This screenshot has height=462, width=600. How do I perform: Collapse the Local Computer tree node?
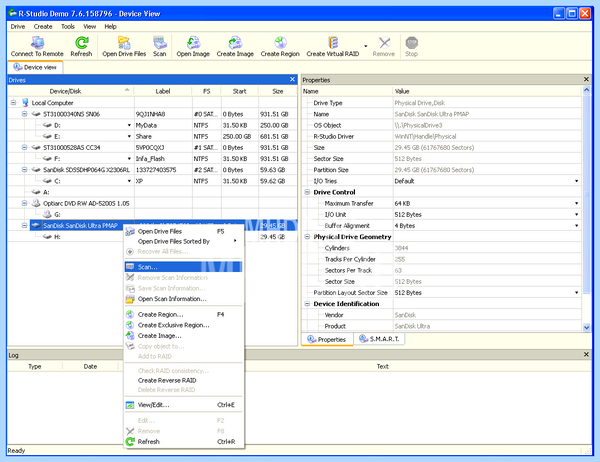[x=13, y=103]
